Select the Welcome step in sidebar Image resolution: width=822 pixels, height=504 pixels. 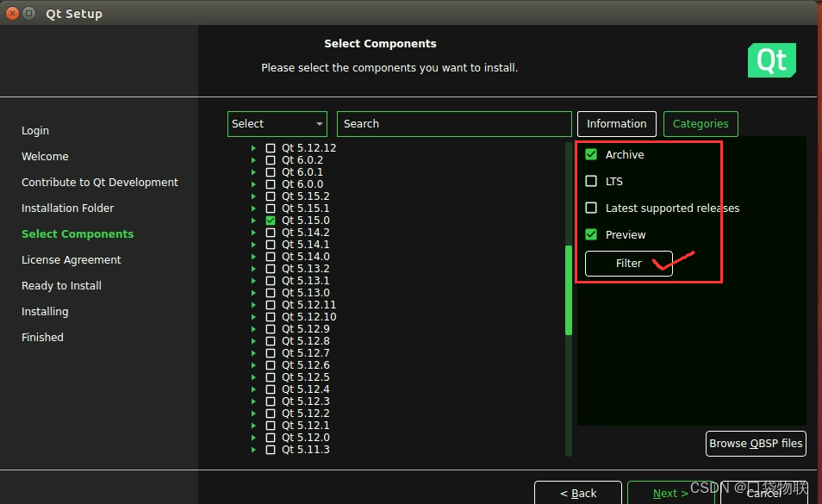[x=45, y=156]
